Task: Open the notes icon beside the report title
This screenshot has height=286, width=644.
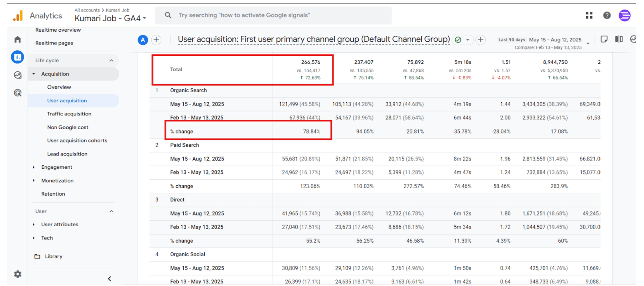Action: 604,39
